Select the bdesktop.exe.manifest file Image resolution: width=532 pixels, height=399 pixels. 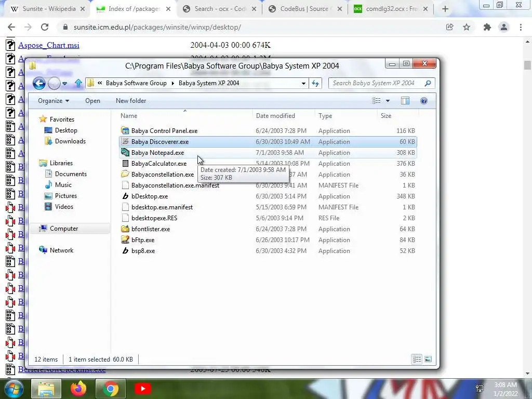coord(162,207)
